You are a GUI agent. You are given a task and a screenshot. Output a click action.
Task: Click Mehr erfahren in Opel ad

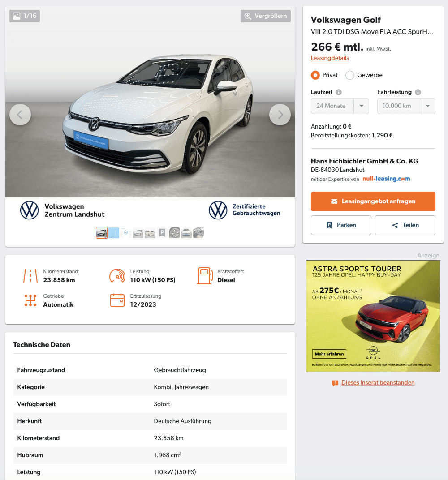329,354
